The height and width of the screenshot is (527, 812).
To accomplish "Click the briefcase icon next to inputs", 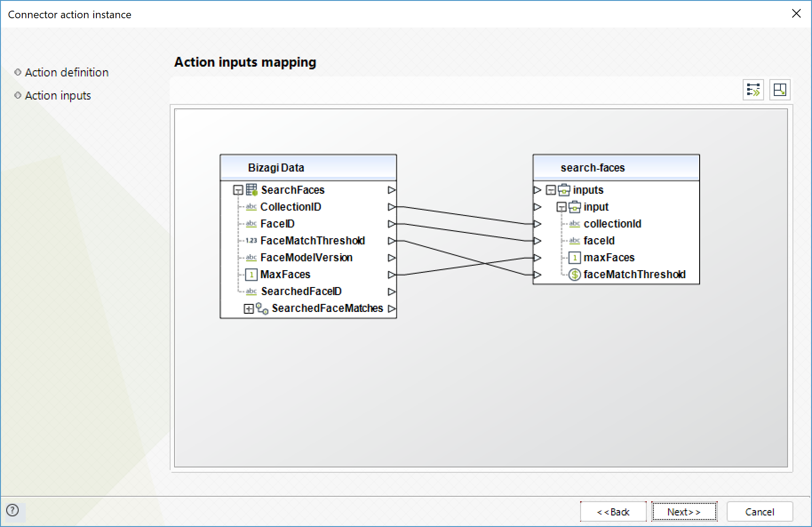I will (564, 190).
